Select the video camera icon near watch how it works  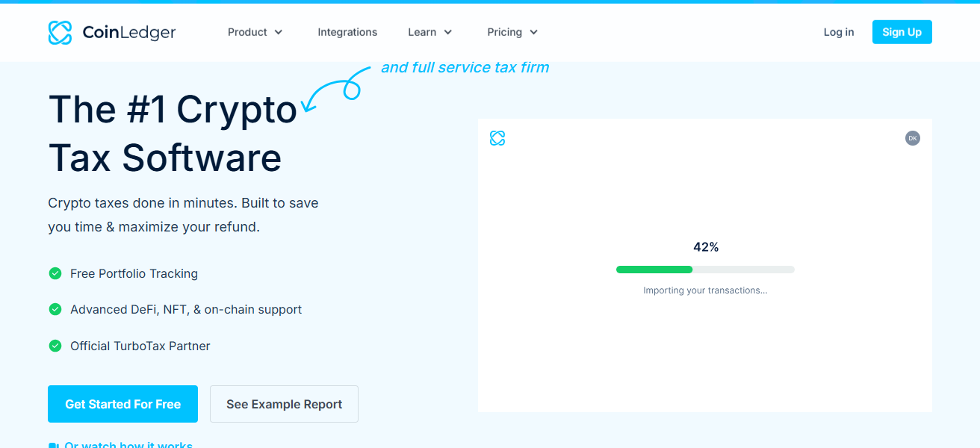coord(53,444)
